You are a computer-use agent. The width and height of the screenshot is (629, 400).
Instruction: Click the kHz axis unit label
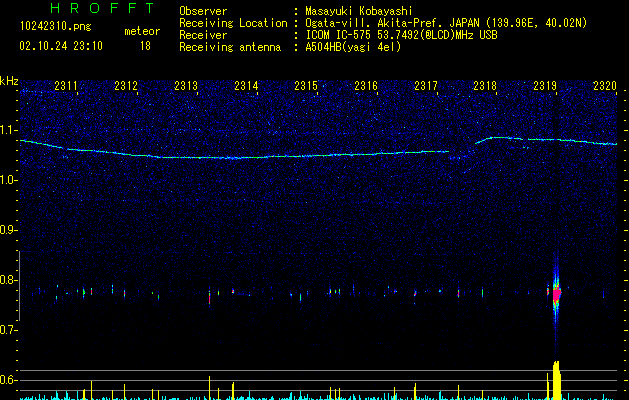point(9,81)
